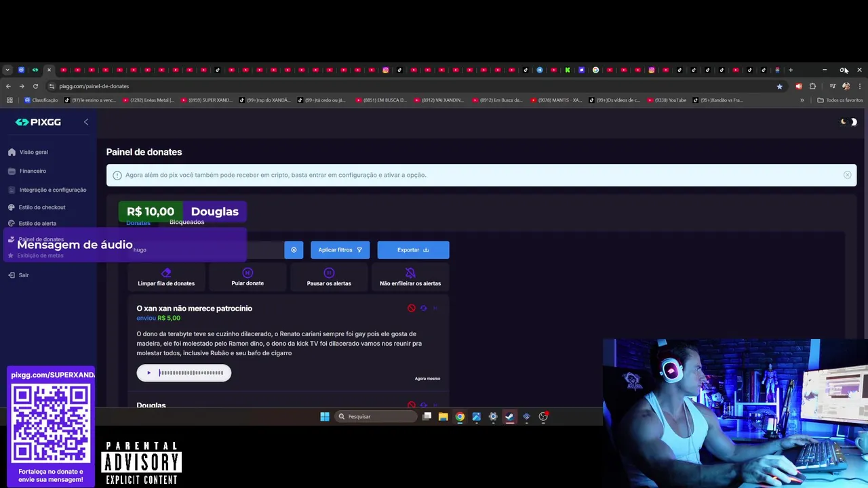Viewport: 868px width, 488px height.
Task: Open File Explorer from the taskbar
Action: click(x=443, y=417)
